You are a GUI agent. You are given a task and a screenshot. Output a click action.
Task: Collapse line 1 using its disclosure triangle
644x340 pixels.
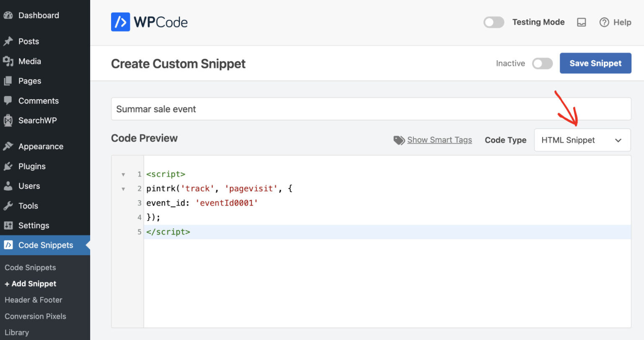(x=123, y=174)
